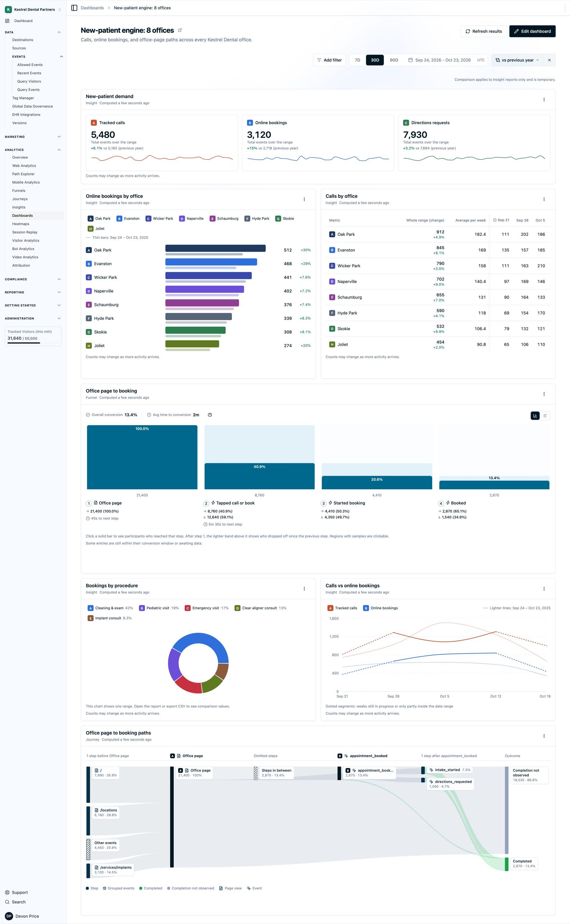Select the 90D date range
Image resolution: width=570 pixels, height=924 pixels.
click(x=394, y=60)
